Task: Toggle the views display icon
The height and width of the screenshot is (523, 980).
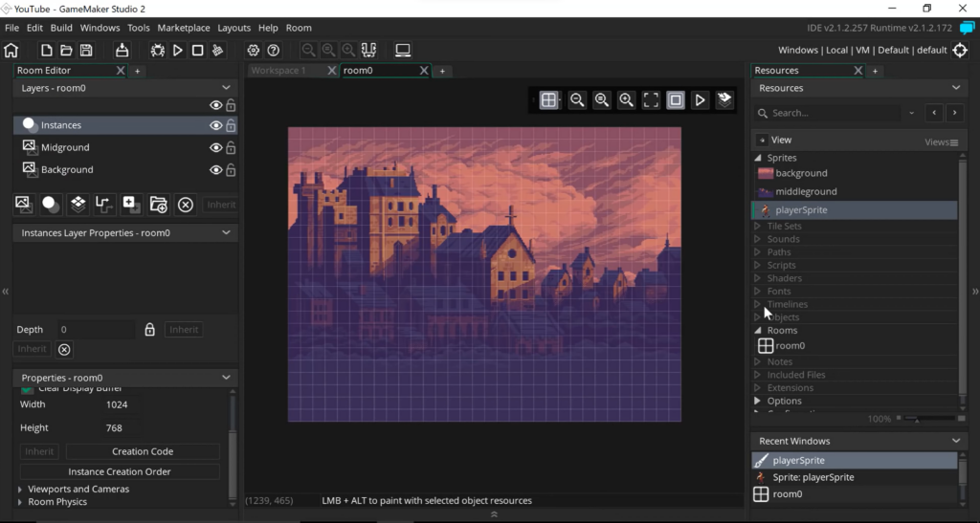Action: [676, 100]
